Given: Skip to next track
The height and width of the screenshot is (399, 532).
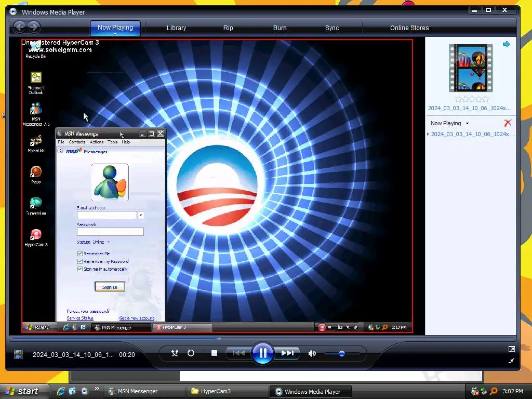Looking at the screenshot, I should click(287, 353).
